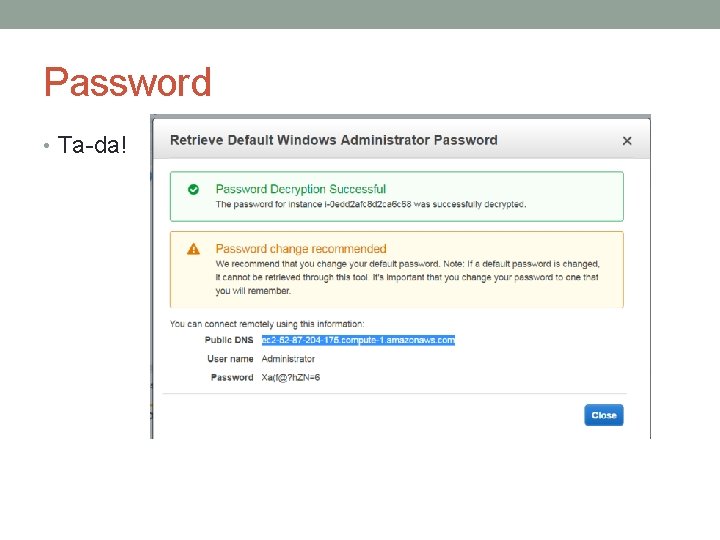Click the Public DNS field label
Image resolution: width=720 pixels, height=540 pixels.
click(x=229, y=340)
